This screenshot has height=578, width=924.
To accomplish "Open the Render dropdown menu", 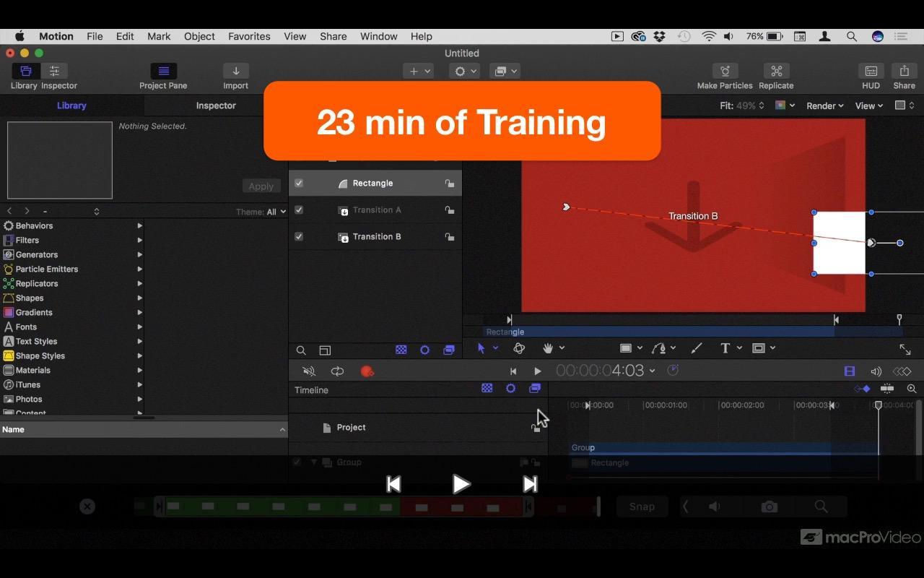I will (824, 105).
